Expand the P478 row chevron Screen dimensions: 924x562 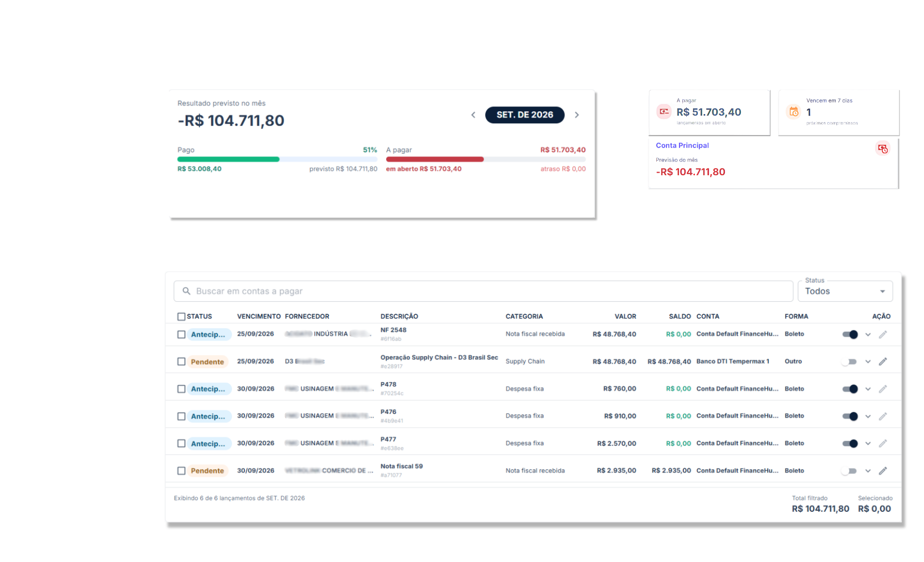pyautogui.click(x=868, y=389)
